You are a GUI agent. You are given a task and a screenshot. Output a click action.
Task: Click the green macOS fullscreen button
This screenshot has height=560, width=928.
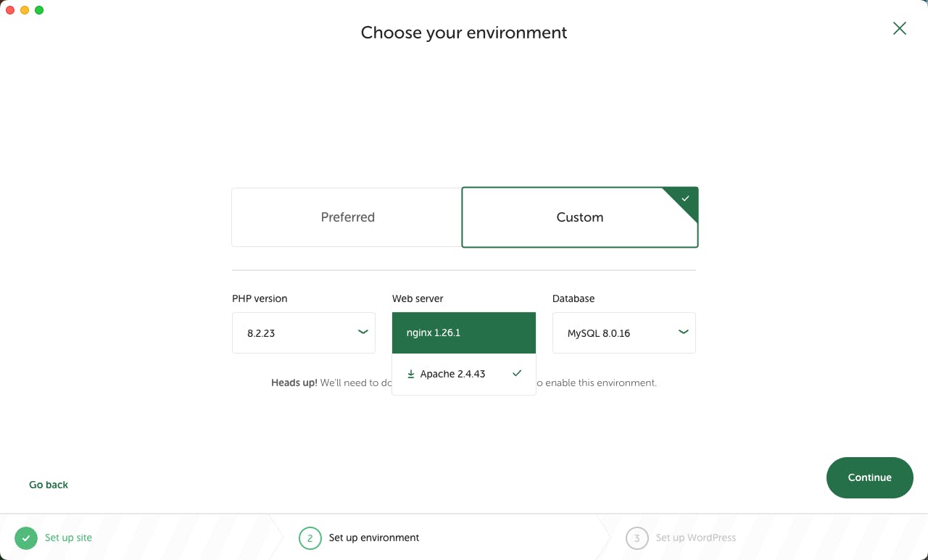(39, 10)
